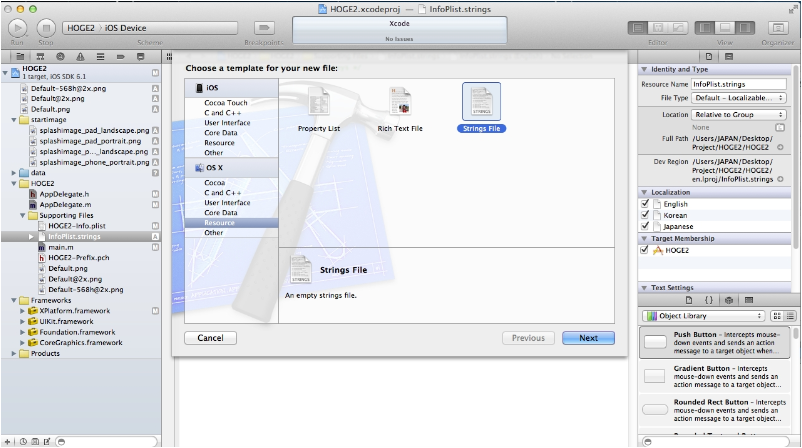Click the Next button

point(588,338)
